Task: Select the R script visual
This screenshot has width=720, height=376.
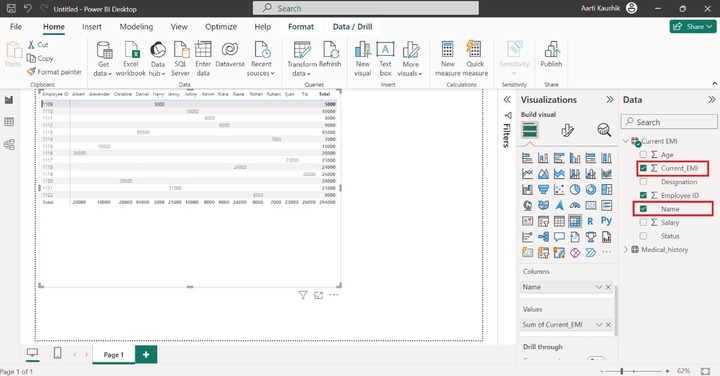Action: (591, 221)
